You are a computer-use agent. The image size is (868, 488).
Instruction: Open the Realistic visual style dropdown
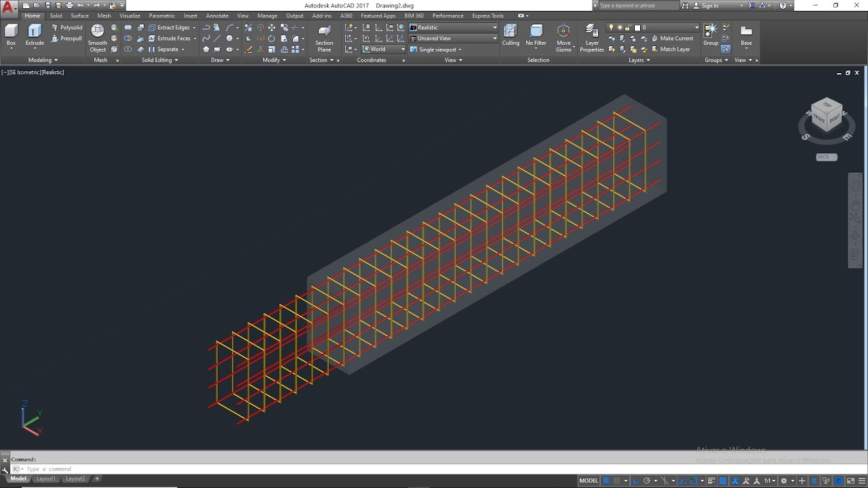[453, 28]
